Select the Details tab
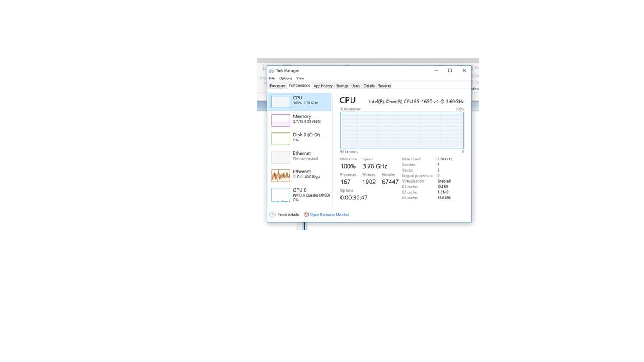Image resolution: width=644 pixels, height=362 pixels. [369, 85]
